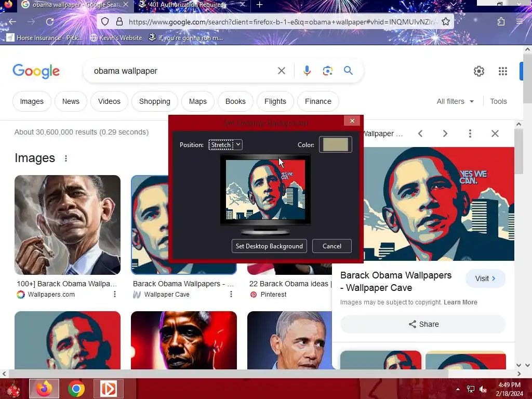Share the image with the Share button
The width and height of the screenshot is (532, 399).
[423, 324]
